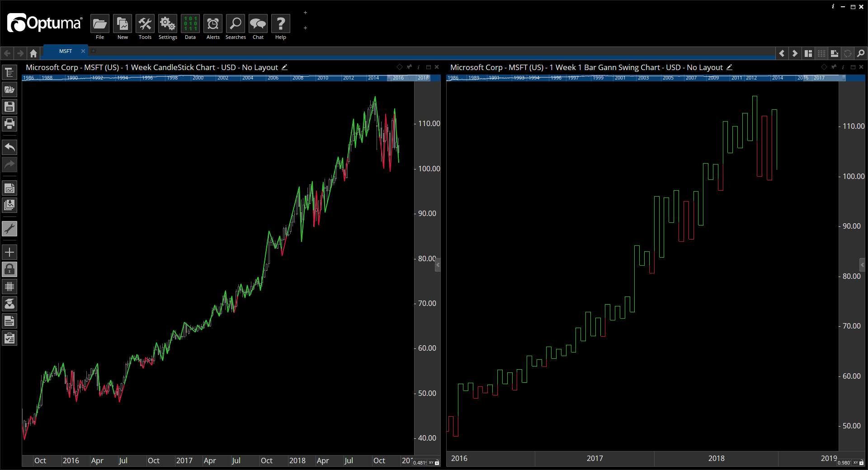Click the upper plus icon near toolbar
This screenshot has height=470, width=868.
tap(305, 13)
